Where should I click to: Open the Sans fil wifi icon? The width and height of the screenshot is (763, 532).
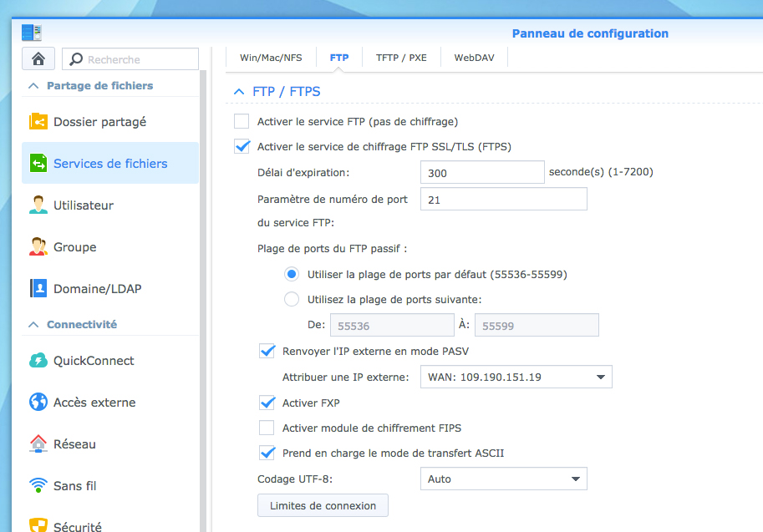click(x=38, y=486)
